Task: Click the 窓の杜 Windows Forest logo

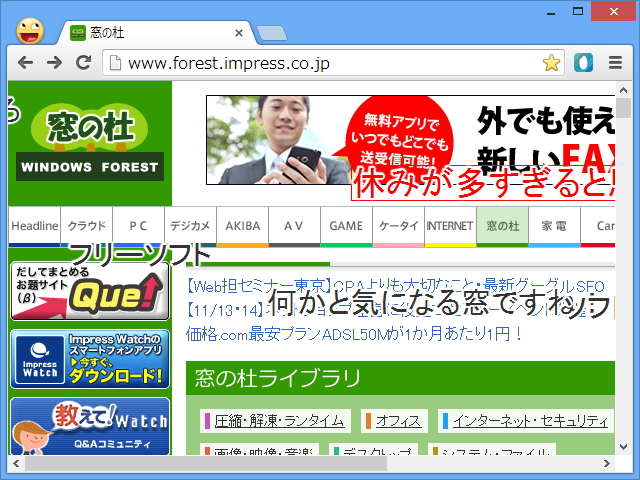Action: pyautogui.click(x=90, y=142)
